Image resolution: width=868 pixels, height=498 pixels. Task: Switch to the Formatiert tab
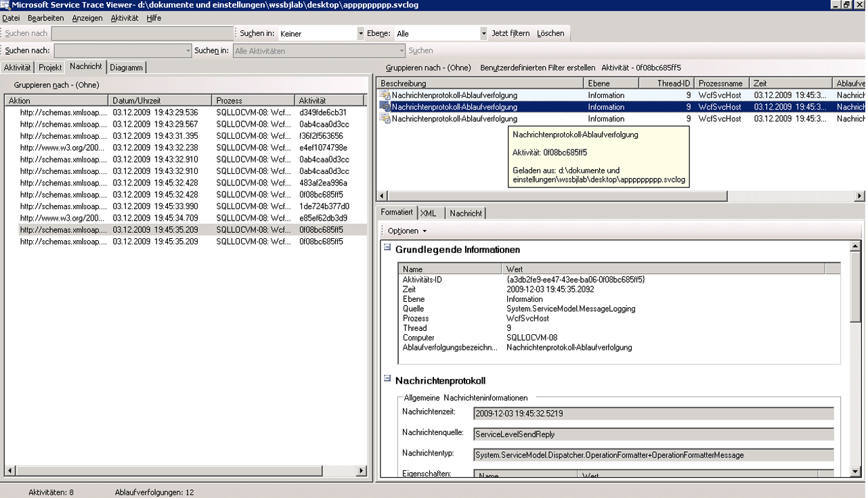[397, 212]
